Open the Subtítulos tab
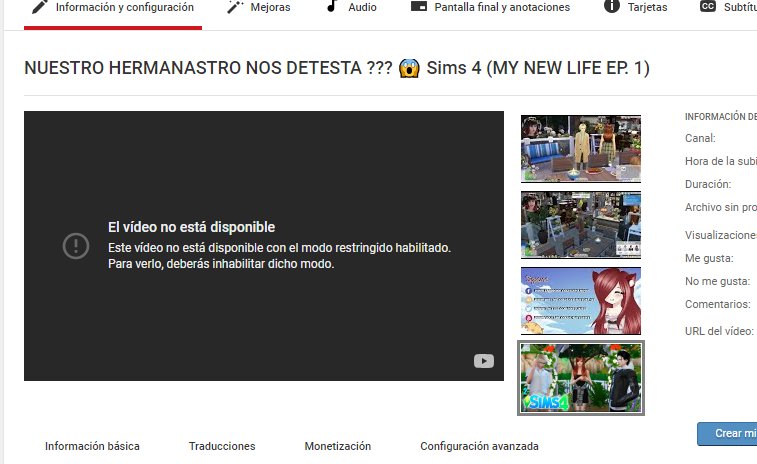The height and width of the screenshot is (464, 757). pyautogui.click(x=728, y=7)
